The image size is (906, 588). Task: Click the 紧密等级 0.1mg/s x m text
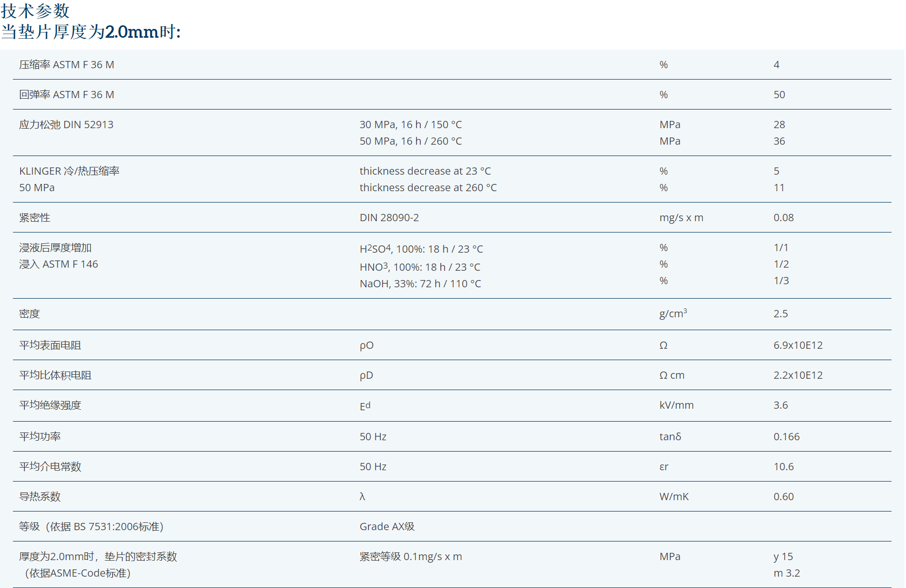click(x=410, y=556)
